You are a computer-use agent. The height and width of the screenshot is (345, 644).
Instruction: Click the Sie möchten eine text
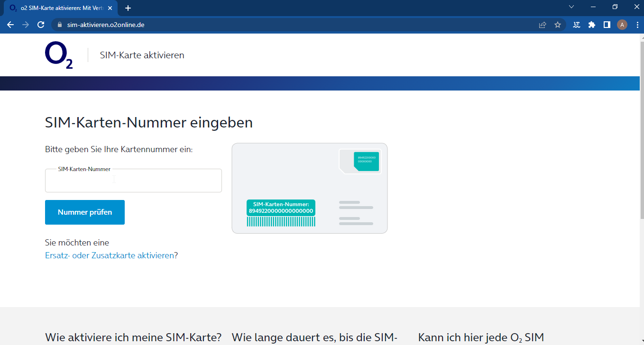tap(77, 243)
